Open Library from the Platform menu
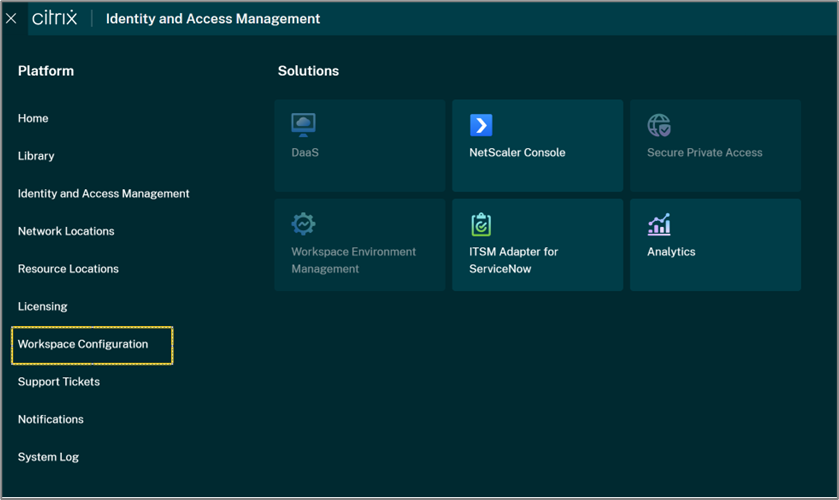This screenshot has width=839, height=500. click(36, 156)
